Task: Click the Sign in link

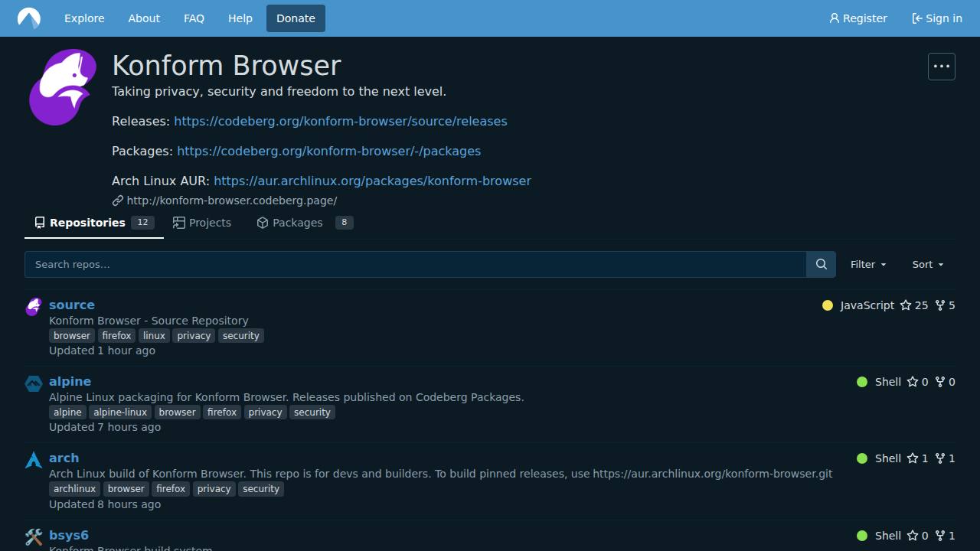Action: (937, 18)
